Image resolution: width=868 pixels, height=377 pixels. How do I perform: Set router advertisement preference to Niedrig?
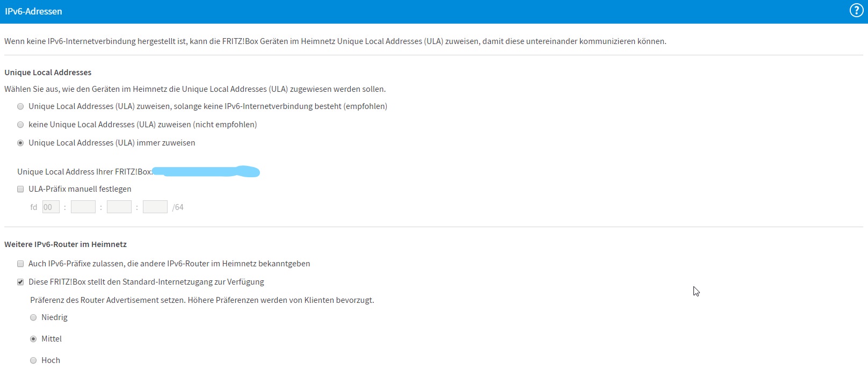(x=33, y=317)
